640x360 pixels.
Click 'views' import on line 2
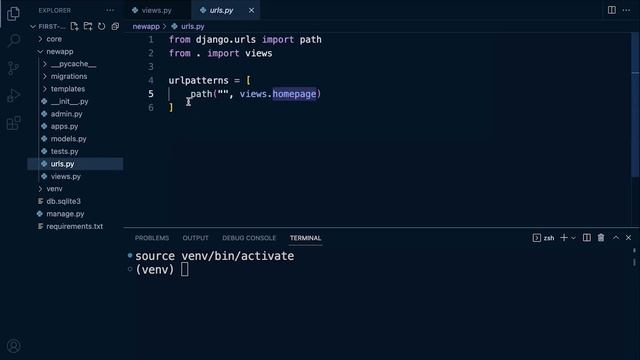click(x=259, y=53)
